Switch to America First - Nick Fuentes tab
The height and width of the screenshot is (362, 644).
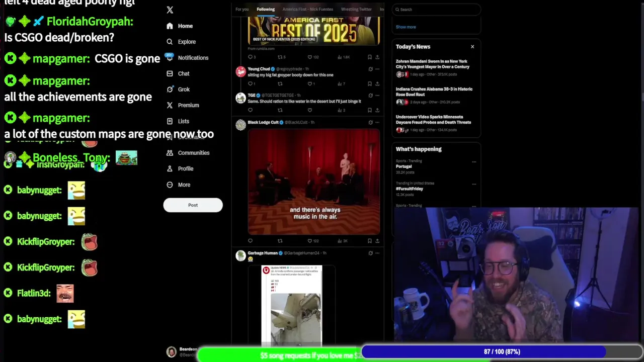click(308, 9)
